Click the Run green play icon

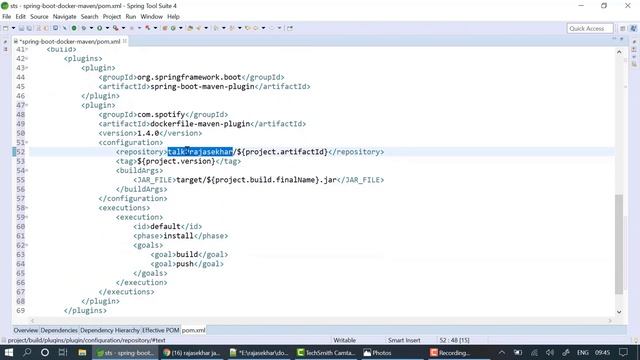click(100, 28)
